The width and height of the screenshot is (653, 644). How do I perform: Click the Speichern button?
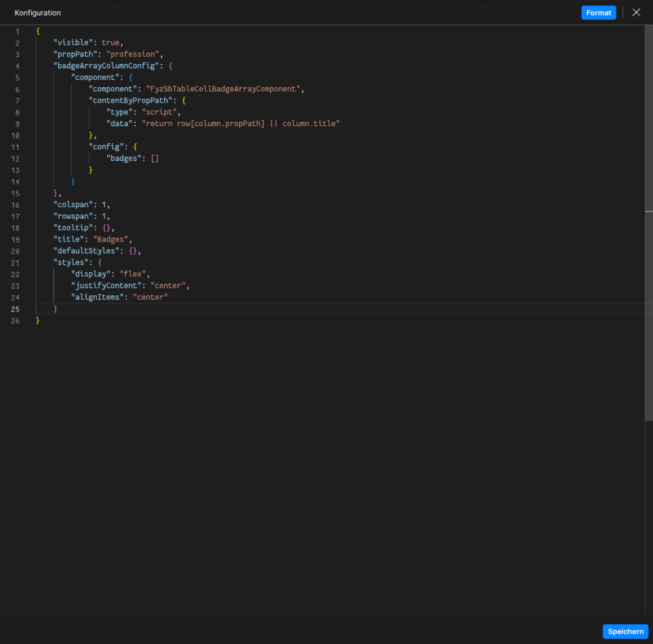[x=625, y=631]
